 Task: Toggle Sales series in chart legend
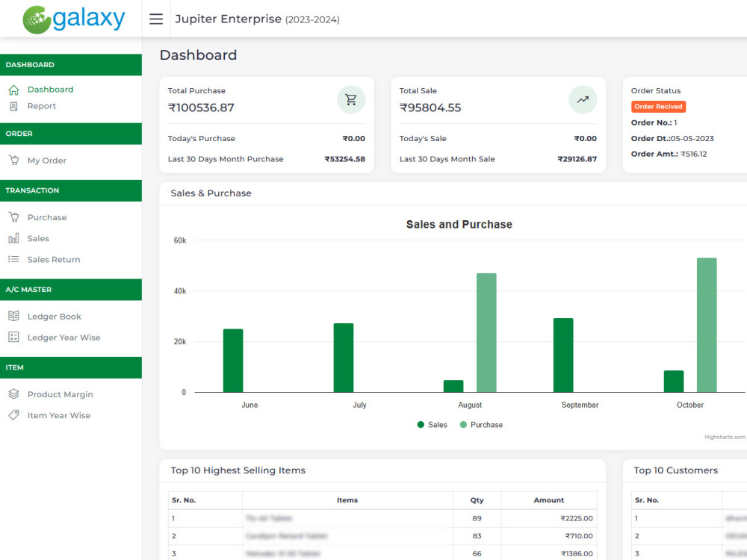[432, 425]
